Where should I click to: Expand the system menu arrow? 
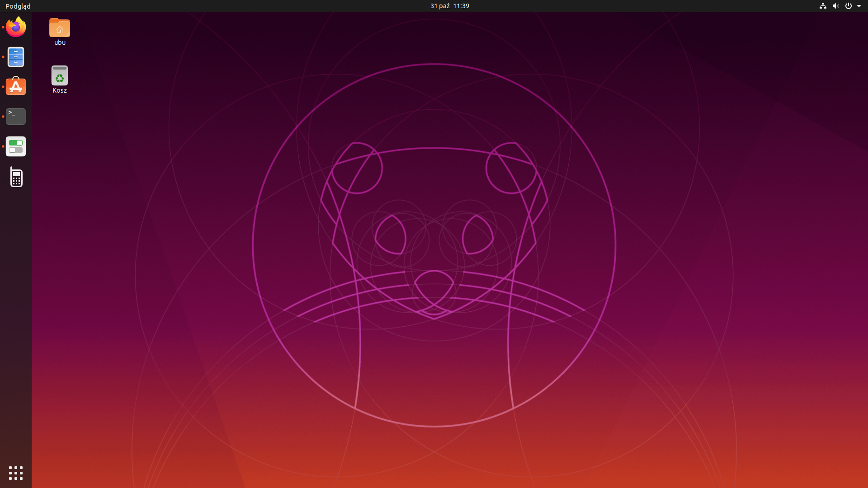(859, 6)
